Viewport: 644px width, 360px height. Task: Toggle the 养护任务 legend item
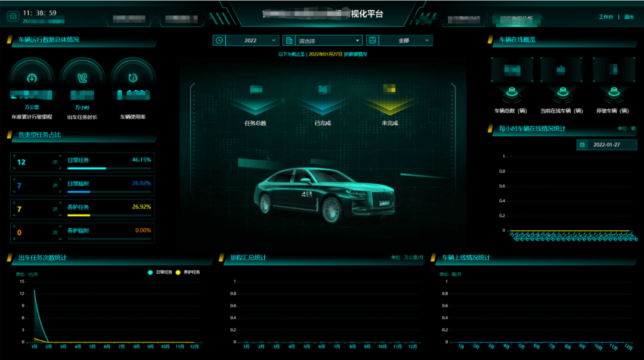(188, 272)
